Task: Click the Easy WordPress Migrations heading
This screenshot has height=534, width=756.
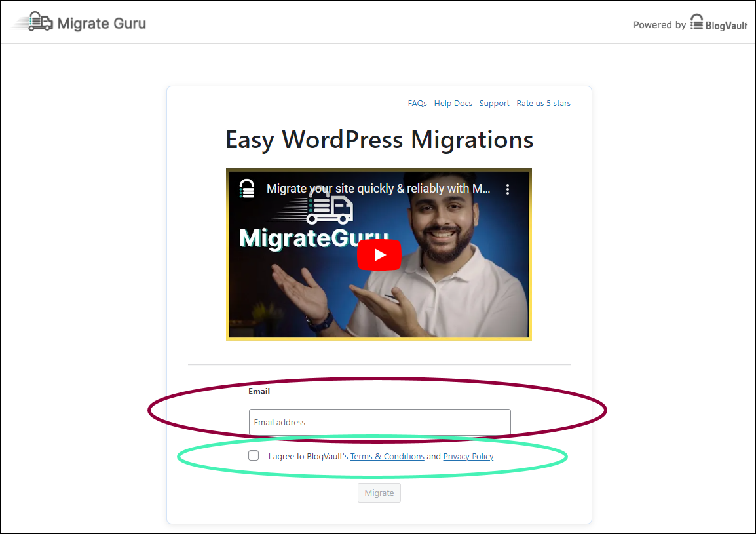Action: 379,140
